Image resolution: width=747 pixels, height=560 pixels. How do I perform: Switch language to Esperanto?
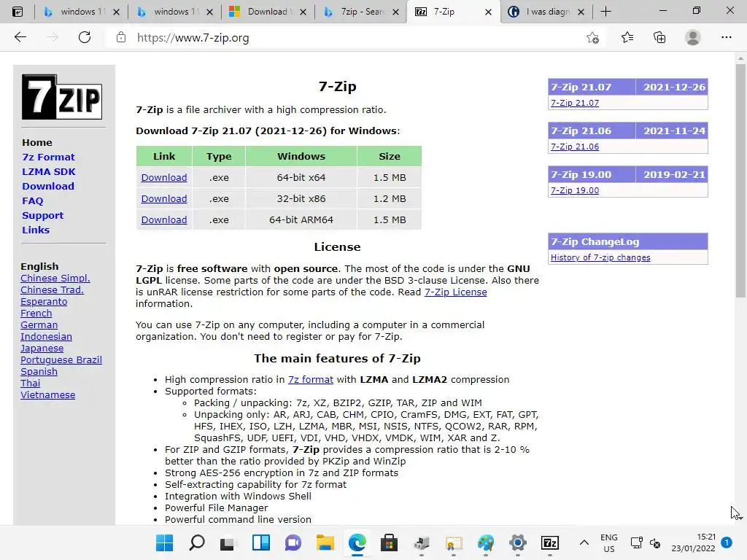(x=44, y=301)
